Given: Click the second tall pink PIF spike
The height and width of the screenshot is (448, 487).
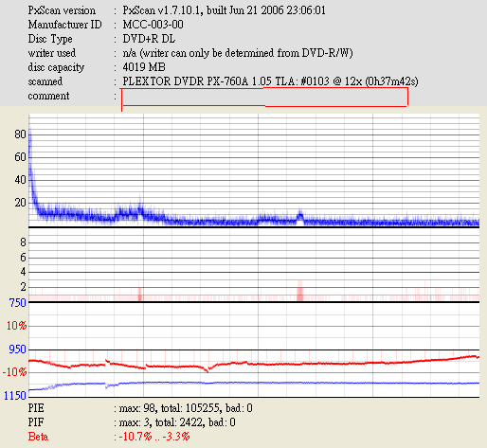Looking at the screenshot, I should pyautogui.click(x=299, y=291).
